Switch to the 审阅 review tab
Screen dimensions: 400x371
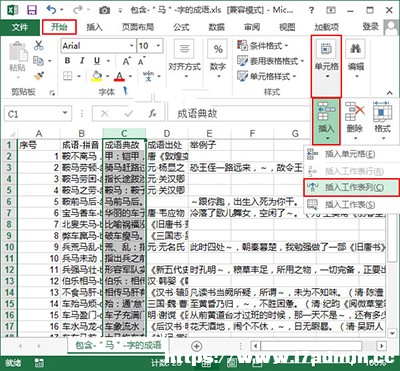pos(252,27)
